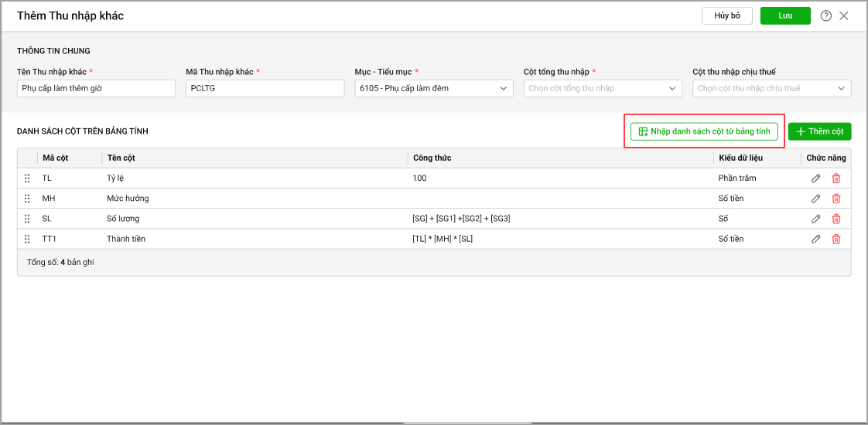Viewport: 868px width, 425px height.
Task: Click the drag handle of the TT1 row
Action: [27, 239]
